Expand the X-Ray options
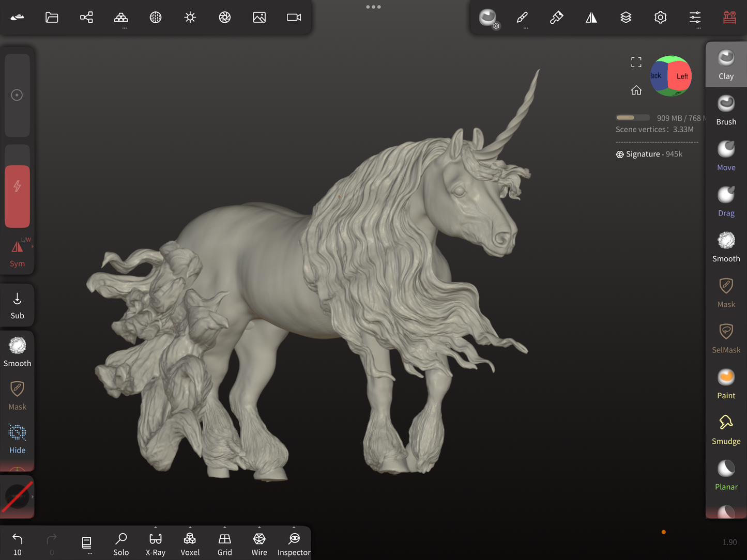Screen dimensions: 747x560 tap(156, 528)
